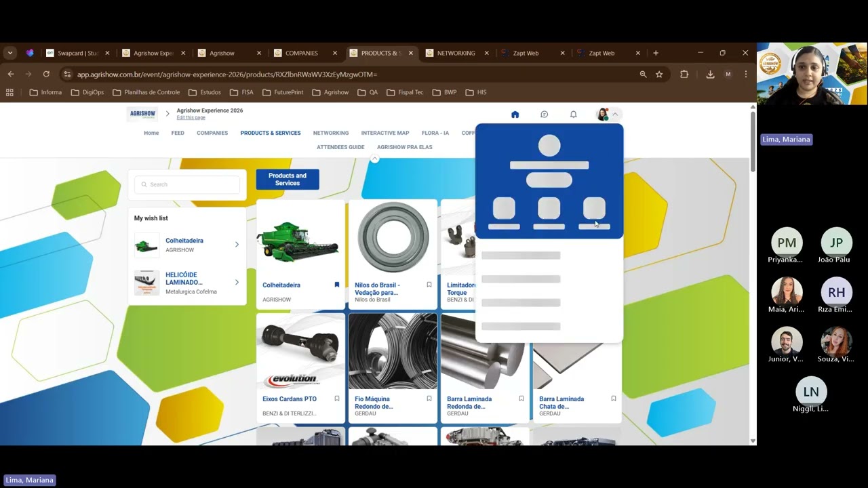Click the browser back arrow
The image size is (868, 488).
click(11, 74)
